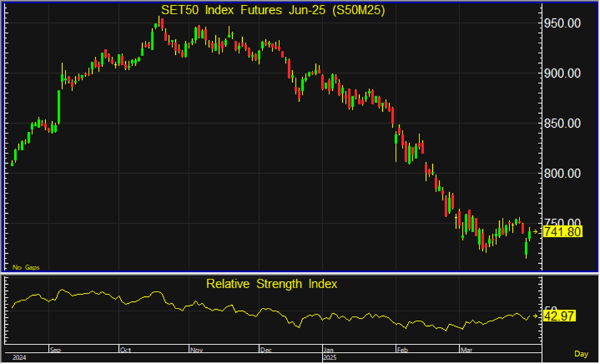Click the Jan marker on time axis
Viewport: 600px width, 364px height.
[x=328, y=350]
